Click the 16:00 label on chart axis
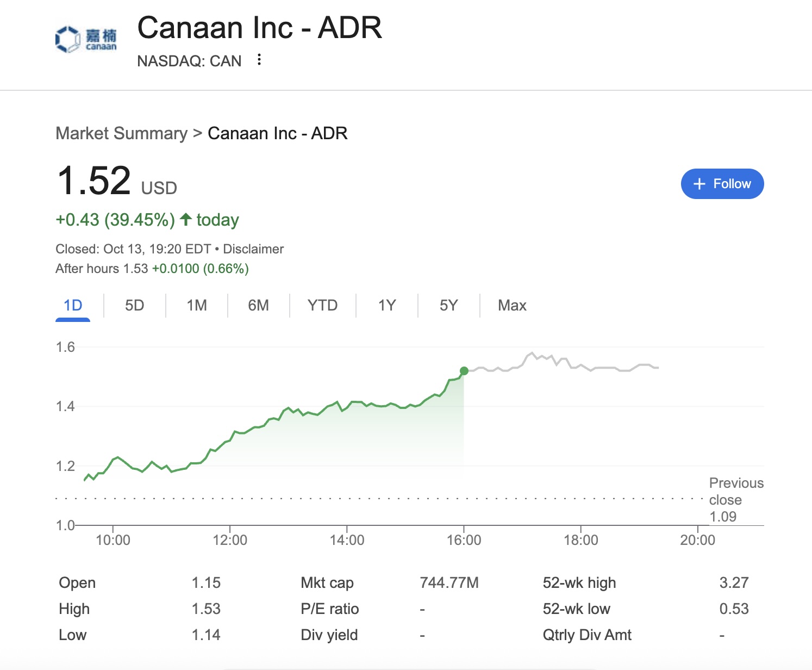 464,540
